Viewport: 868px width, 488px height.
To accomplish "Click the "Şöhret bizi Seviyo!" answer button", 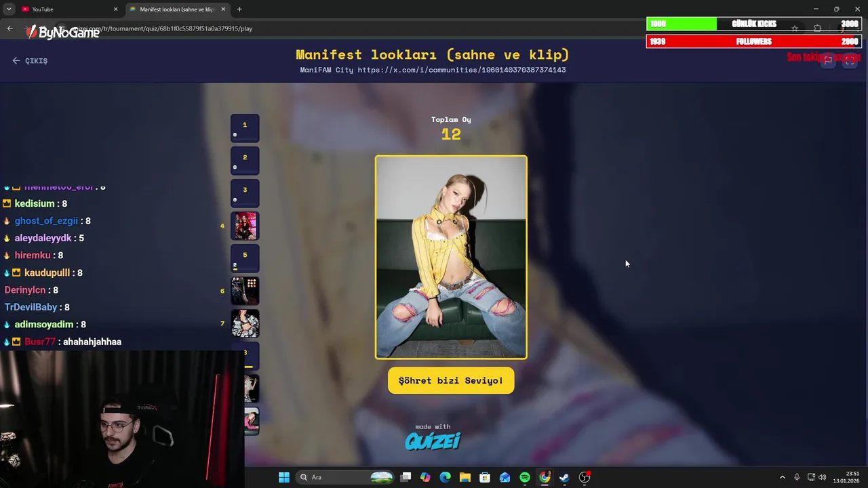I will click(x=451, y=380).
